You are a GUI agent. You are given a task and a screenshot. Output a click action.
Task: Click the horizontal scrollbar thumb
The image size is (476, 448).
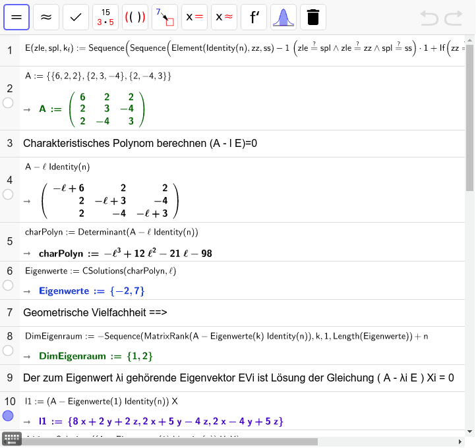(169, 441)
